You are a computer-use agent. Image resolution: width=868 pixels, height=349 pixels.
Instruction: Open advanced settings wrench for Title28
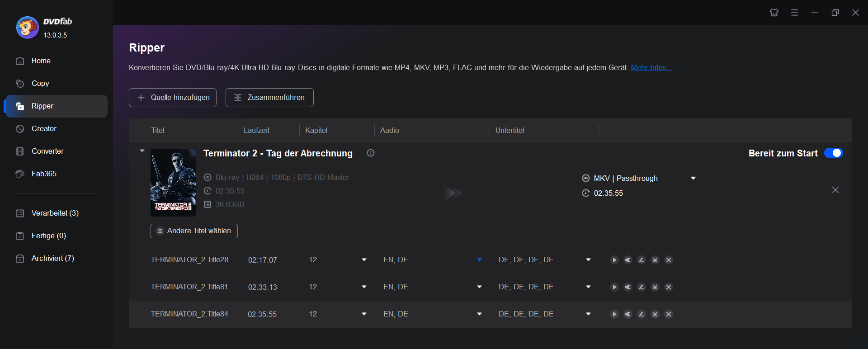(628, 260)
